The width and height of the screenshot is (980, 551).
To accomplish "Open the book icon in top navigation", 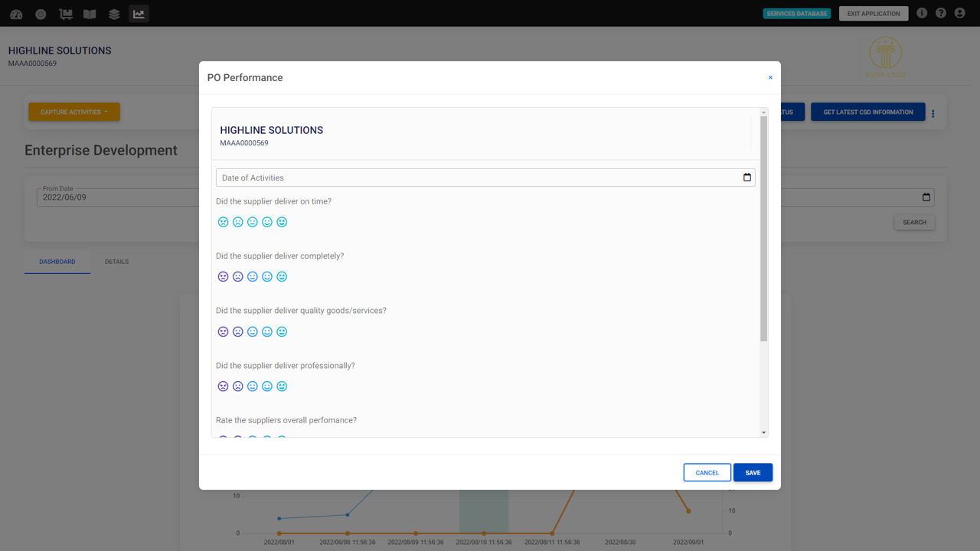I will coord(90,14).
